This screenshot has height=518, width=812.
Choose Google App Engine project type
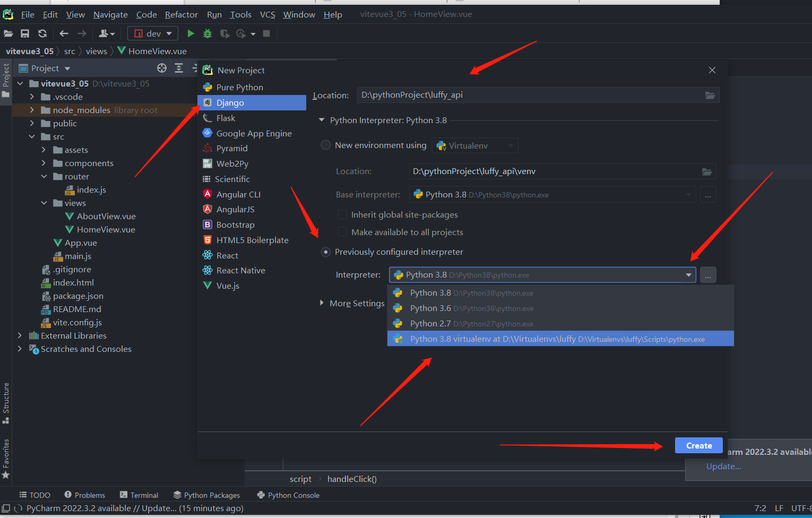pyautogui.click(x=252, y=133)
